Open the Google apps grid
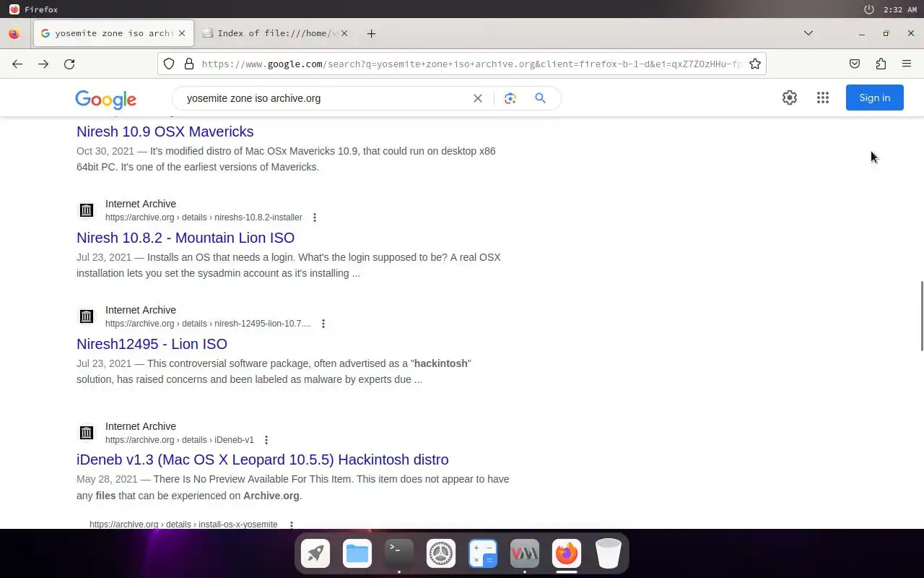The width and height of the screenshot is (924, 578). pos(823,98)
